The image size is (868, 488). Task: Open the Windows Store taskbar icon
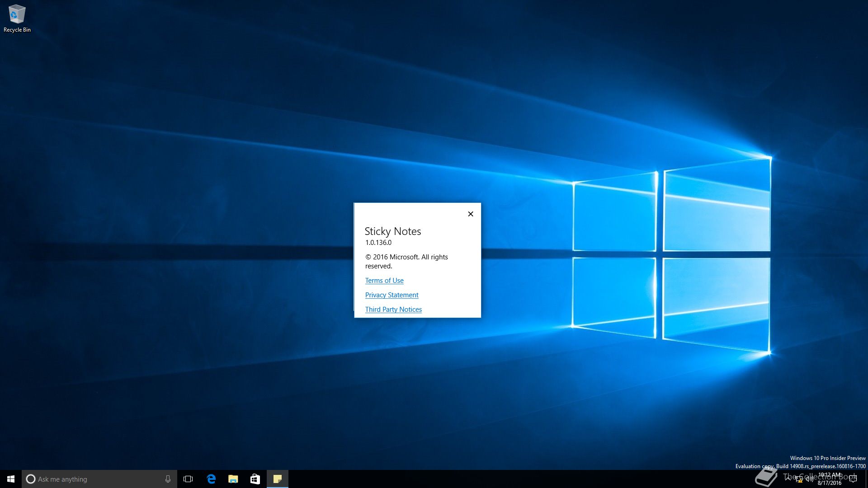255,479
